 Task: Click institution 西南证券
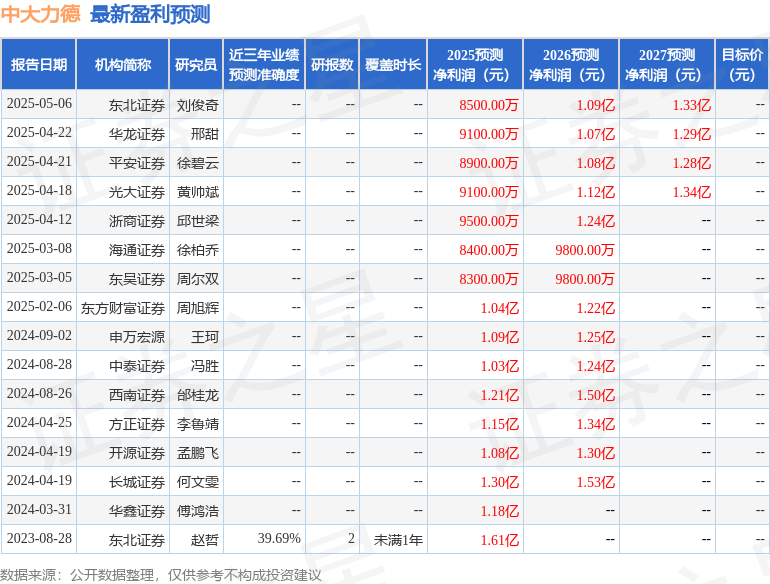click(x=137, y=395)
